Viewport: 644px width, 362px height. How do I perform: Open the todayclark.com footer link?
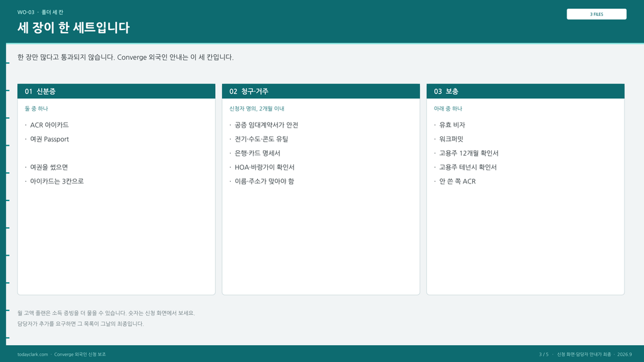pos(33,354)
